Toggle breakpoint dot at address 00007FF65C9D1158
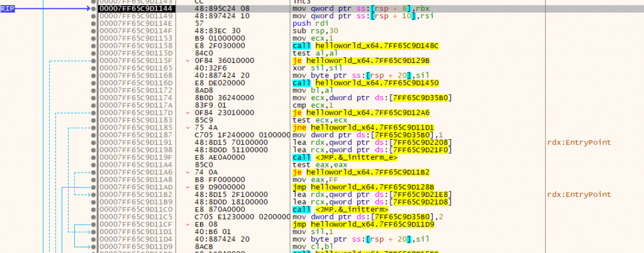This screenshot has height=253, width=644. pyautogui.click(x=94, y=45)
